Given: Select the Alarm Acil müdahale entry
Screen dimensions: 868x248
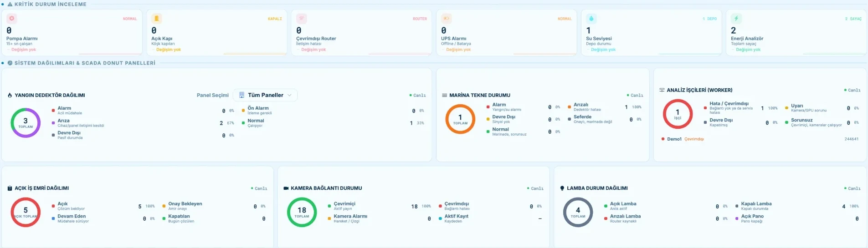Looking at the screenshot, I should click(143, 111).
